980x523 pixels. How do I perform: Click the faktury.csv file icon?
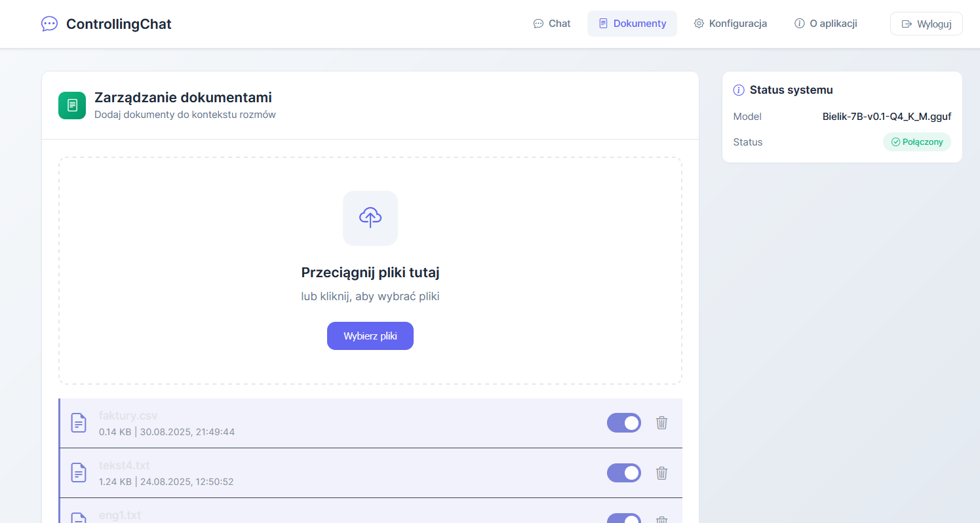[x=79, y=423]
